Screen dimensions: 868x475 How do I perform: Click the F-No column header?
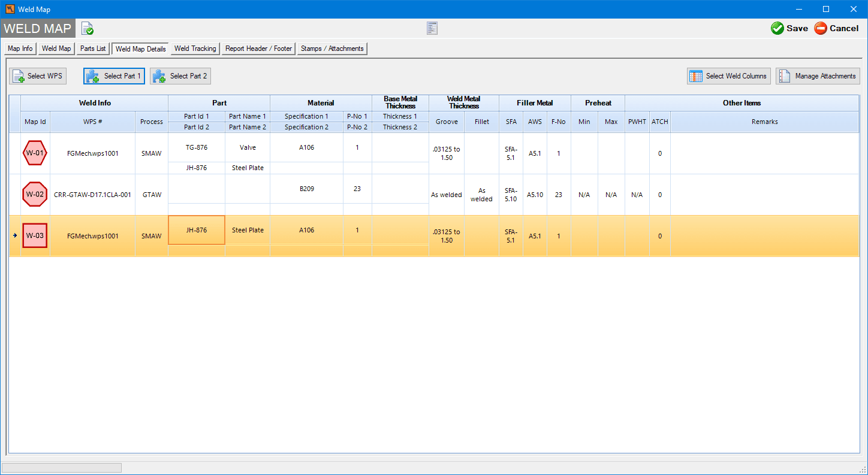559,122
